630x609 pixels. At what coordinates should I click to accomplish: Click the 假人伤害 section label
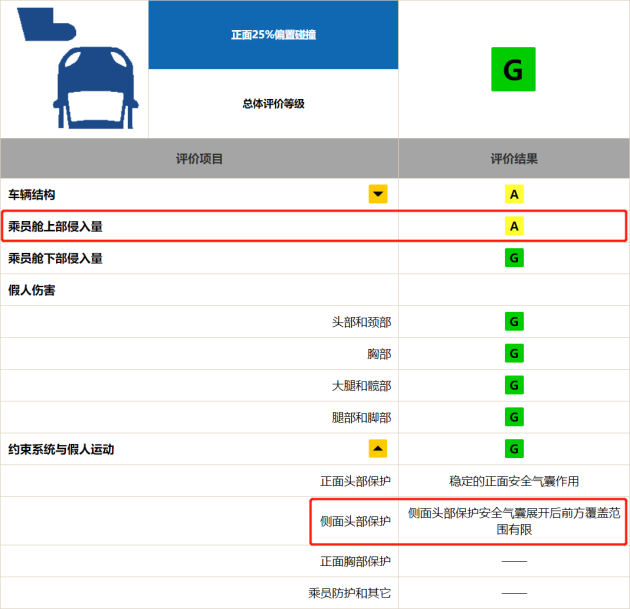(32, 290)
